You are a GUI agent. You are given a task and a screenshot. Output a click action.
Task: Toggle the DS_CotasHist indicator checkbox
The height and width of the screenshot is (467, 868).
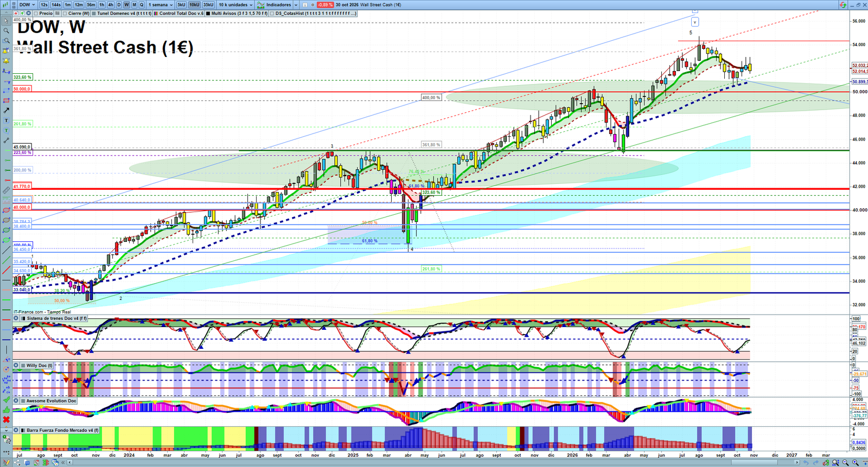point(272,14)
